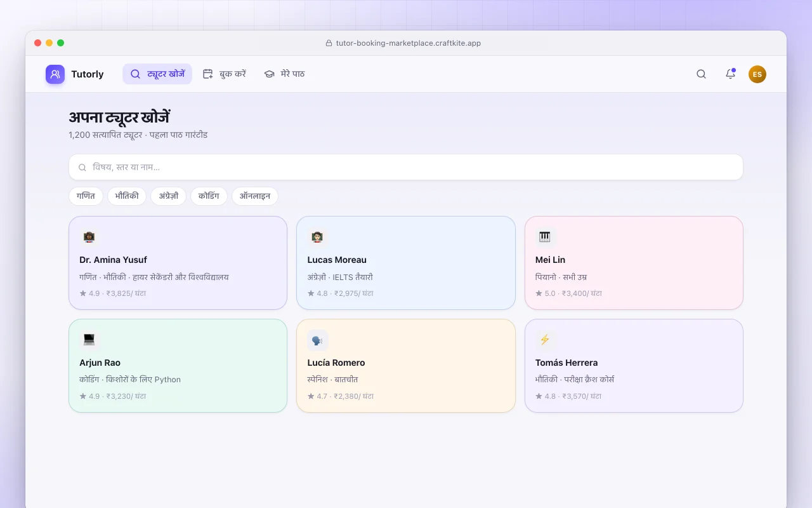Click the rating line ₹3,400/ घंटा
The width and height of the screenshot is (812, 508).
pyautogui.click(x=569, y=293)
